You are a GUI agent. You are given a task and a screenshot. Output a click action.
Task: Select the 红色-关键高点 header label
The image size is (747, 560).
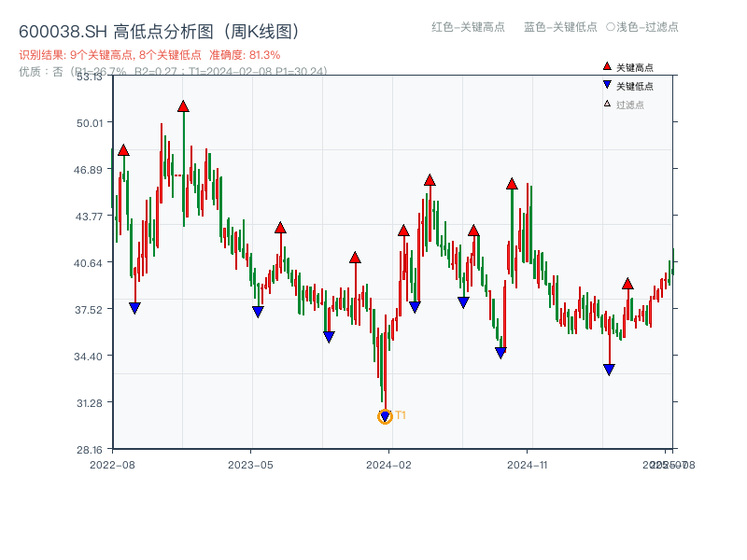pyautogui.click(x=465, y=28)
